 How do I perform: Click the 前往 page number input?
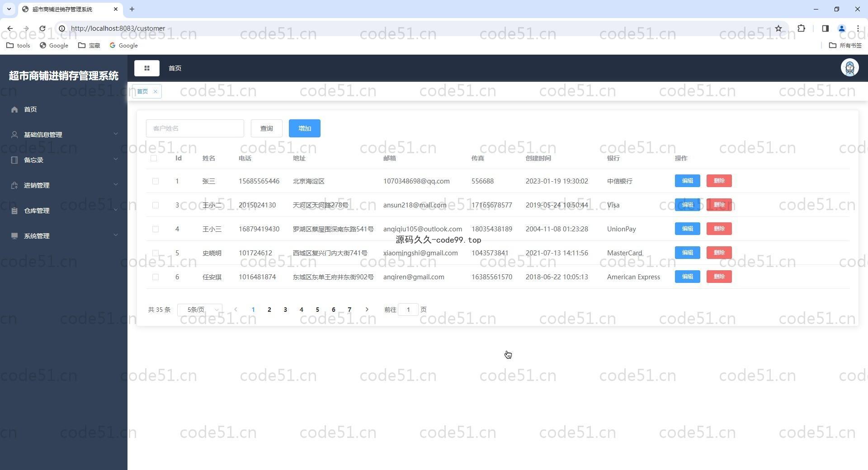point(408,310)
